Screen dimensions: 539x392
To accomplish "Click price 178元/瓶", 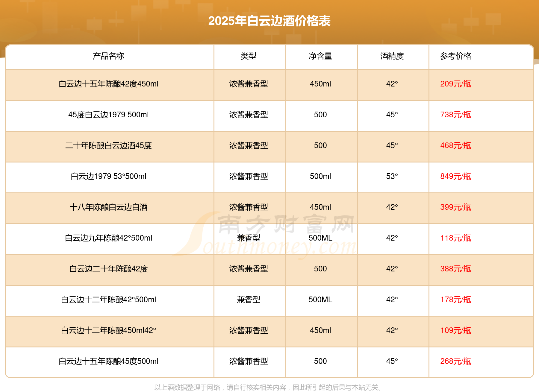I will click(x=456, y=300).
